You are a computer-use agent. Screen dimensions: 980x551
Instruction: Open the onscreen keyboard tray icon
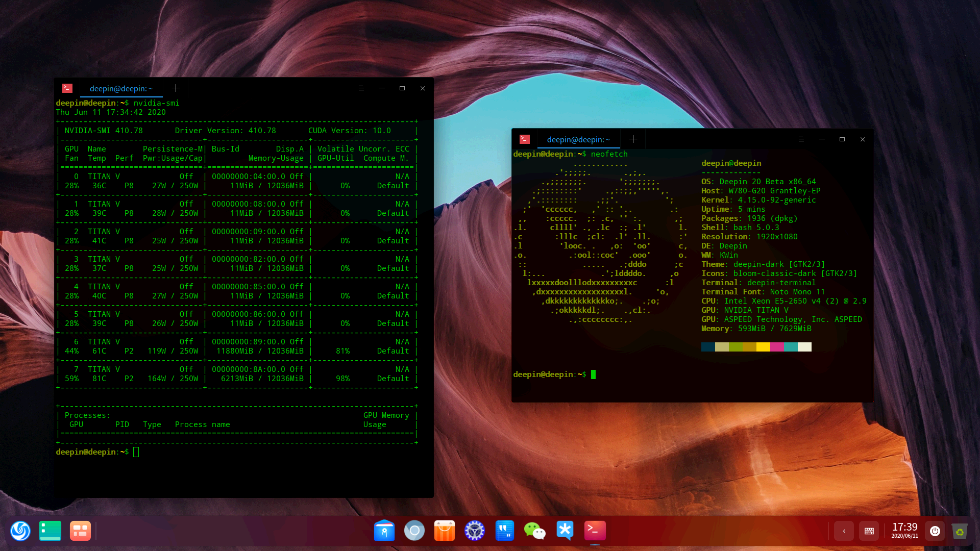pyautogui.click(x=869, y=531)
